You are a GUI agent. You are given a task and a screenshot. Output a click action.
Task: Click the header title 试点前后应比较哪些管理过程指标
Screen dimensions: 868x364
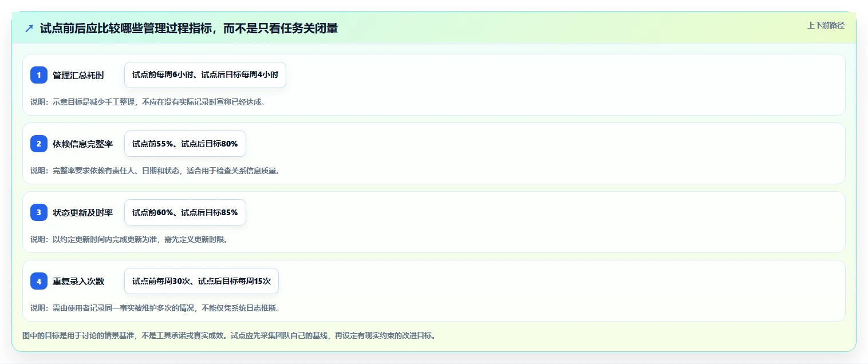[189, 29]
